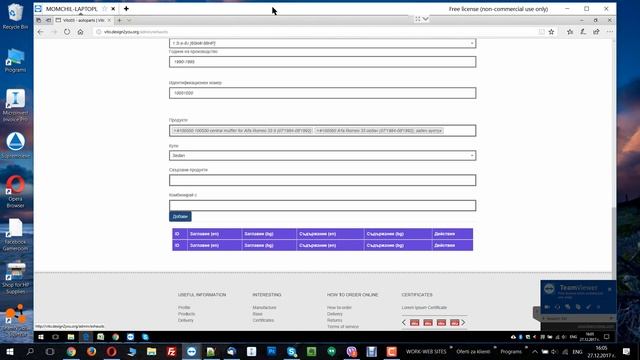
Task: Open Photoshop on the local taskbar
Action: click(271, 351)
